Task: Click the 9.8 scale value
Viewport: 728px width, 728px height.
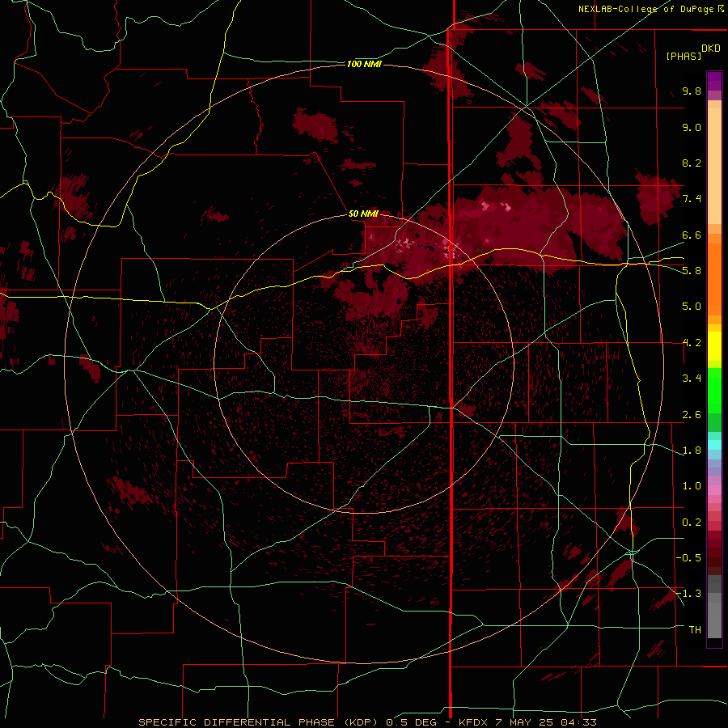Action: pyautogui.click(x=692, y=91)
